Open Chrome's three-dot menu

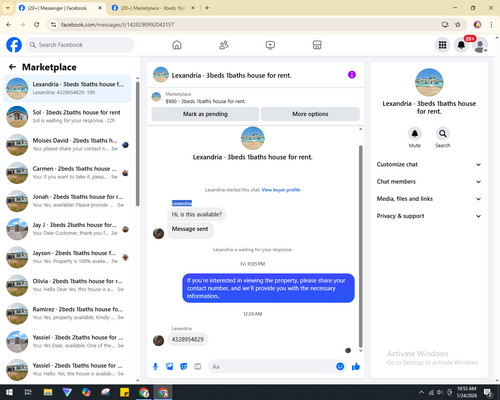[491, 24]
